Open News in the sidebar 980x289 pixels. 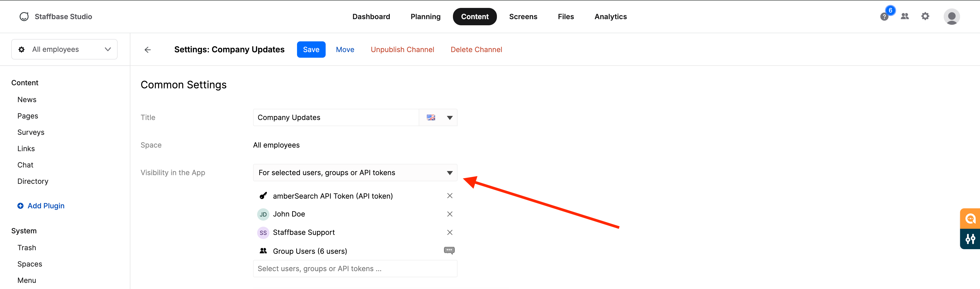(x=27, y=100)
